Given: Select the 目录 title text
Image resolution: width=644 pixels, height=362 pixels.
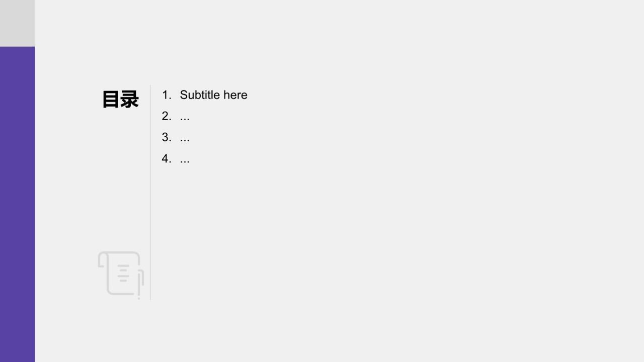Looking at the screenshot, I should click(120, 100).
